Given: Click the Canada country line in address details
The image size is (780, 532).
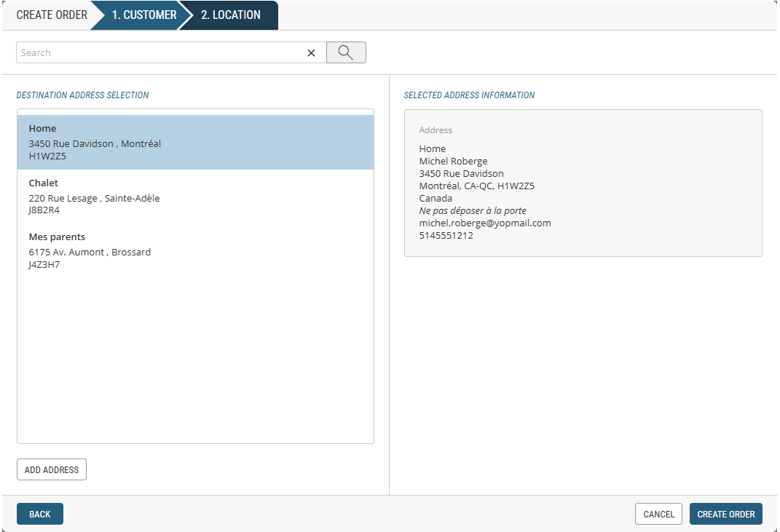Looking at the screenshot, I should pyautogui.click(x=436, y=199).
